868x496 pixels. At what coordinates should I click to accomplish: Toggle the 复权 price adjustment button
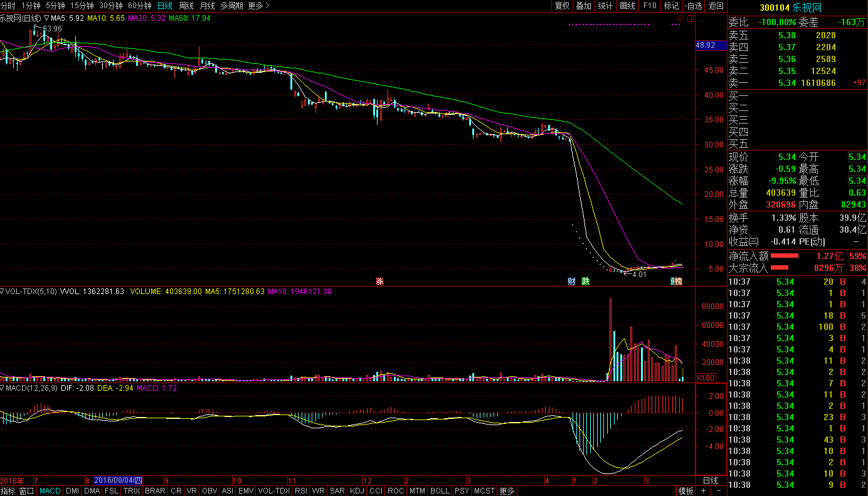click(x=563, y=6)
